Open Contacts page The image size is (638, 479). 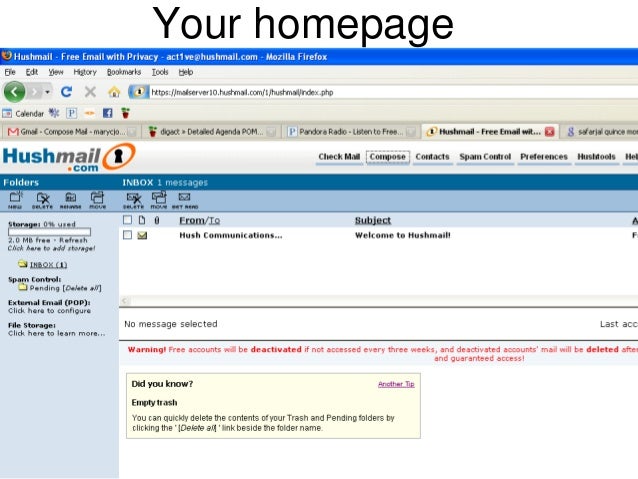pos(433,157)
